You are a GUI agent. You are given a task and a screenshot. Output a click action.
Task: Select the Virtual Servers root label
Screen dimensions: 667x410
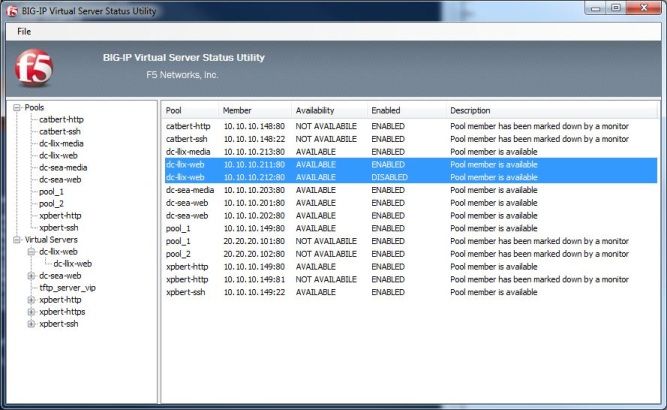tap(51, 240)
